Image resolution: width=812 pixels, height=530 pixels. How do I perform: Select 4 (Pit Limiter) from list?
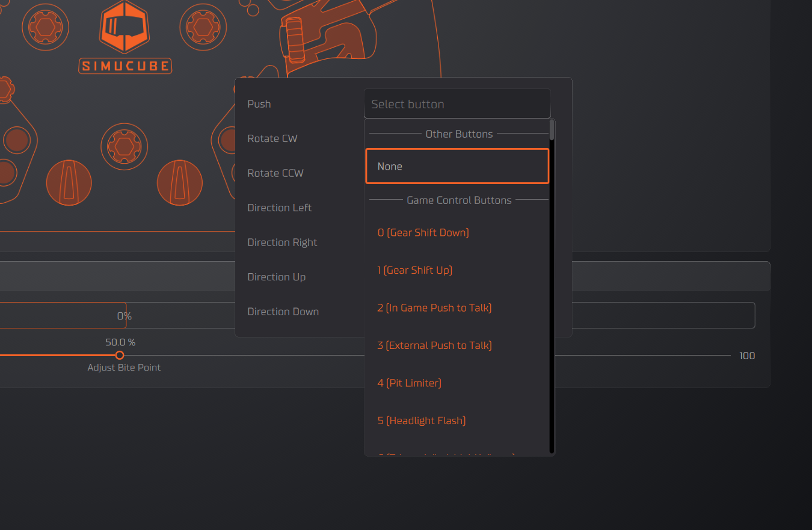click(x=409, y=383)
